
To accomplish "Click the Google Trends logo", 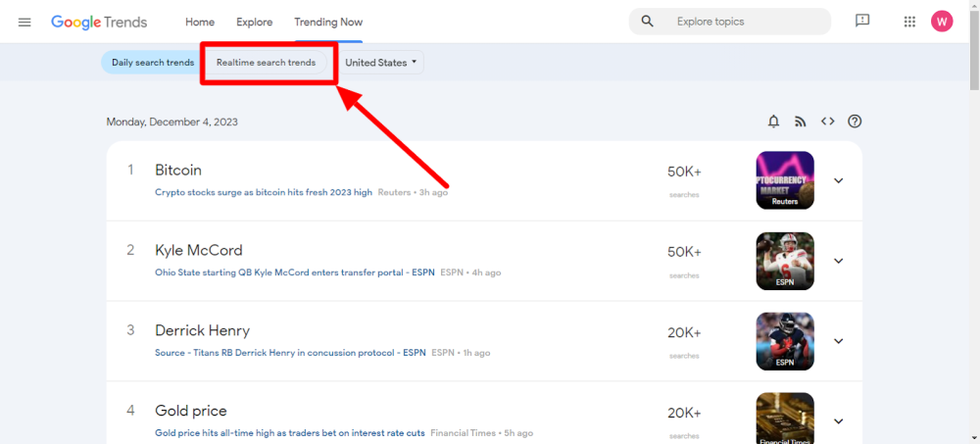I will 99,22.
